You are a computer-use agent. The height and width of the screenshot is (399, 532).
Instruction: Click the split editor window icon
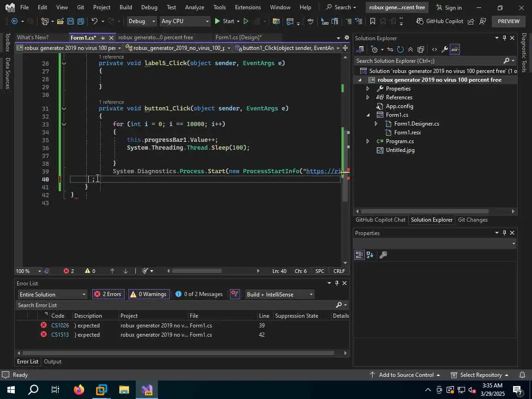pyautogui.click(x=345, y=48)
